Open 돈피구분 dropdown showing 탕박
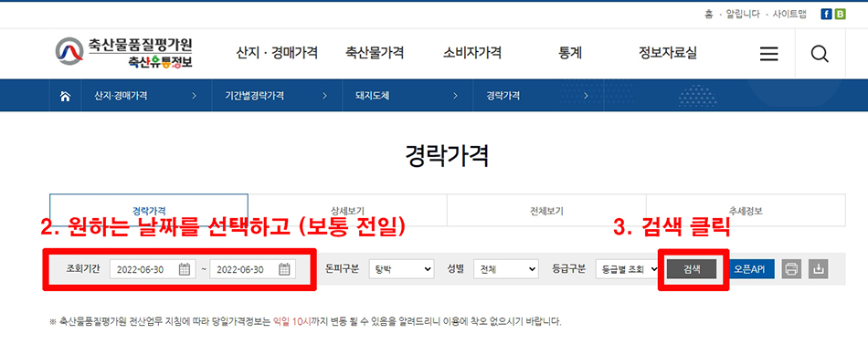 click(x=401, y=269)
